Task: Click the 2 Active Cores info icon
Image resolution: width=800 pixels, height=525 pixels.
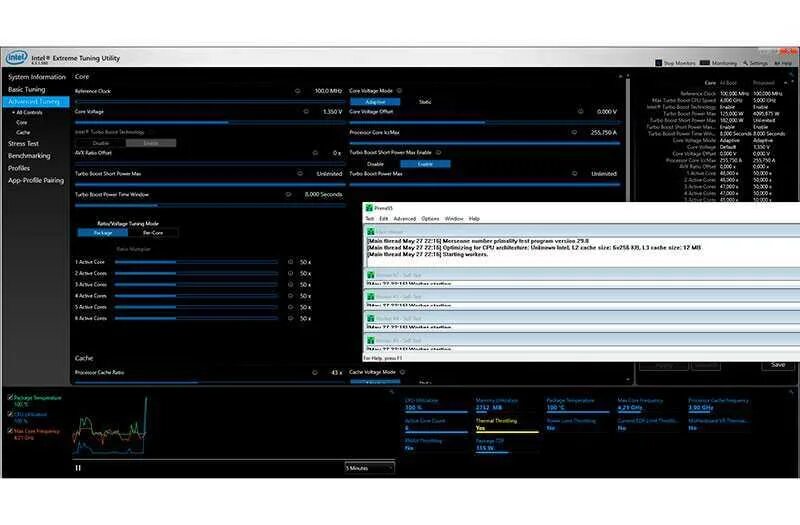Action: (x=290, y=273)
